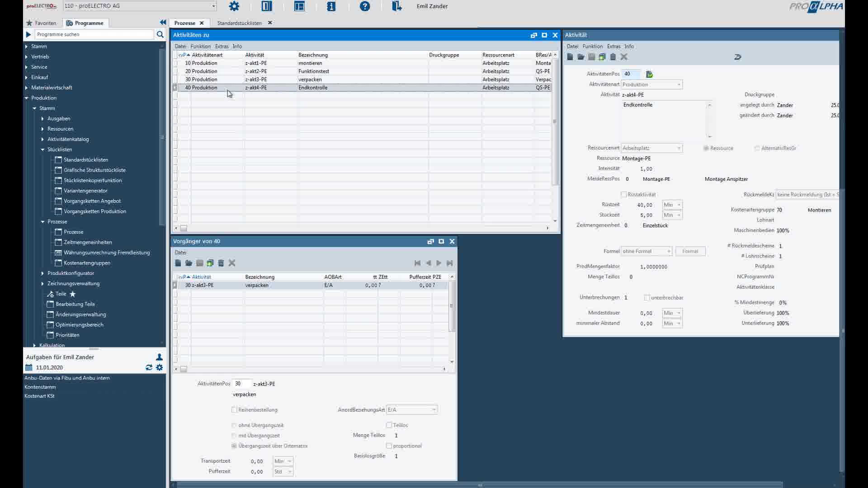Collapse the navigation sidebar with double-arrow icon
This screenshot has height=488, width=868.
coord(163,23)
